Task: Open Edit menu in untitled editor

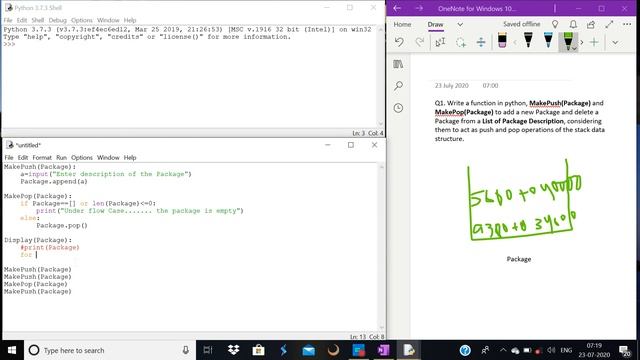Action: [23, 158]
